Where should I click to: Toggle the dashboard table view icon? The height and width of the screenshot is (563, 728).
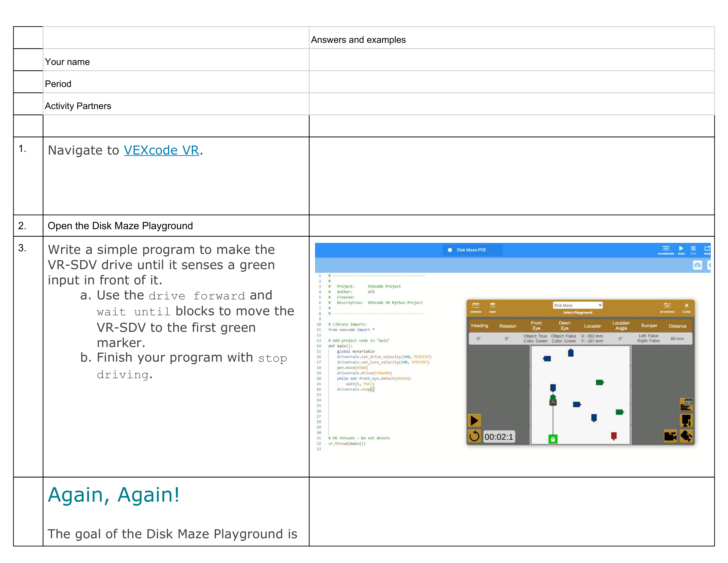(686, 404)
